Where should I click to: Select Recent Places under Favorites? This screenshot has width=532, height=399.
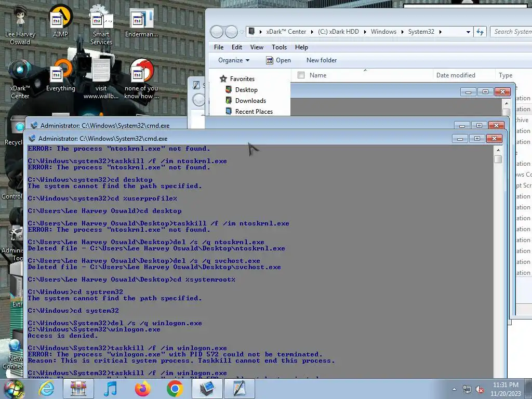click(249, 112)
